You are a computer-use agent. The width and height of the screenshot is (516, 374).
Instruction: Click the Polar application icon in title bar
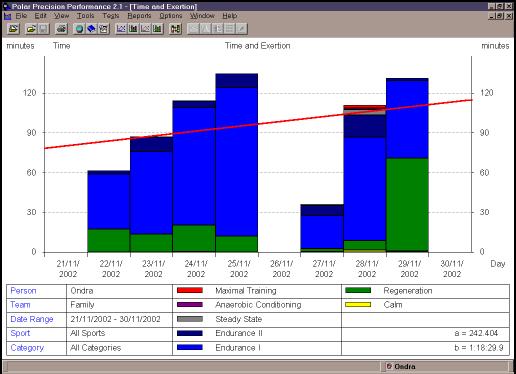tap(6, 6)
